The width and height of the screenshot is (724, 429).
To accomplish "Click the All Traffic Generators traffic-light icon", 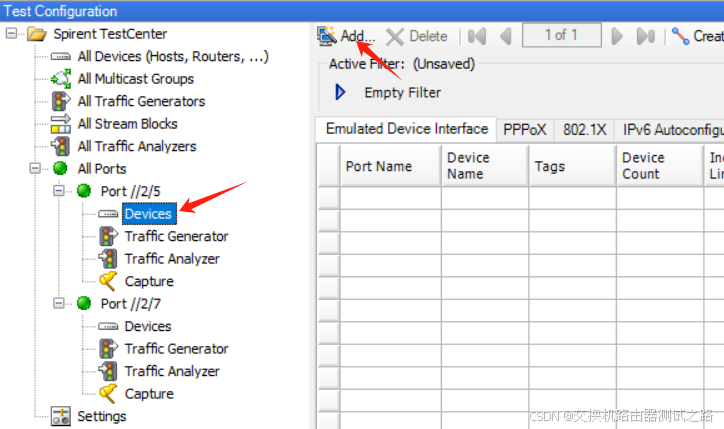I will pyautogui.click(x=60, y=101).
